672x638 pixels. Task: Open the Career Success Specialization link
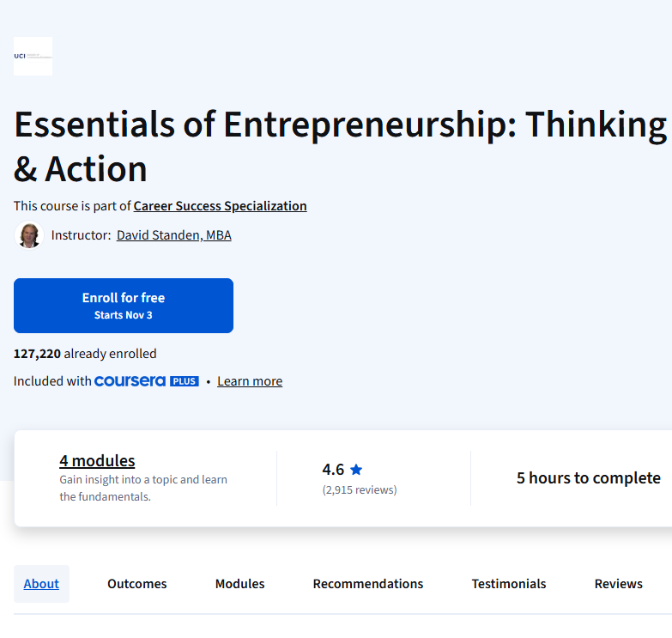coord(220,206)
